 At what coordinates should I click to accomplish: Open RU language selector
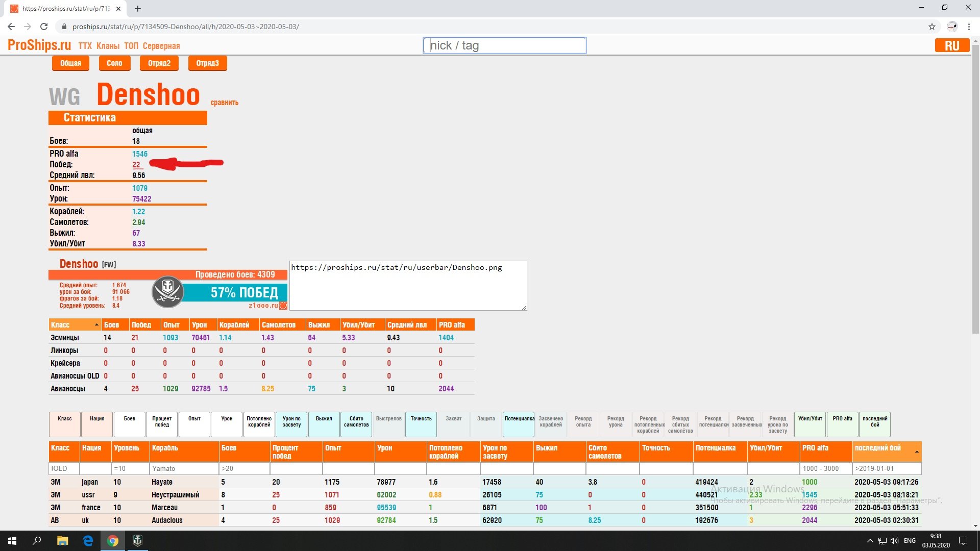(x=952, y=45)
